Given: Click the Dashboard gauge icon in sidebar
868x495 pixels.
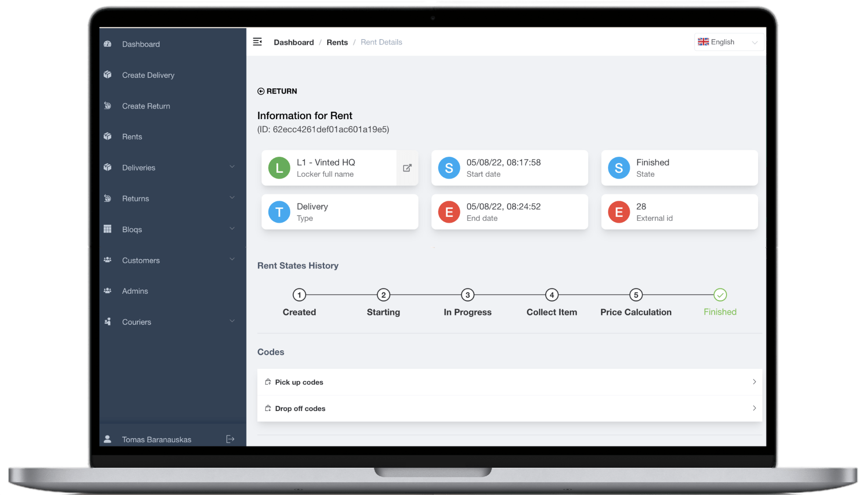Looking at the screenshot, I should [108, 44].
